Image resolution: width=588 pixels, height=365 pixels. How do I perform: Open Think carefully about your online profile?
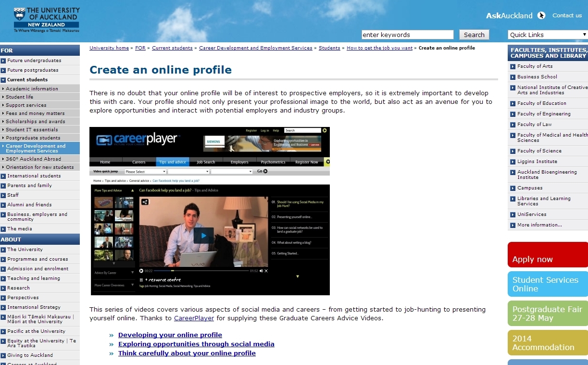[x=187, y=353]
